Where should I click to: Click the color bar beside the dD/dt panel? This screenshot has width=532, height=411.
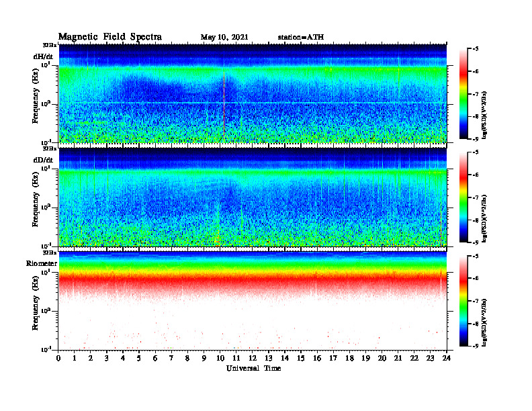[463, 197]
